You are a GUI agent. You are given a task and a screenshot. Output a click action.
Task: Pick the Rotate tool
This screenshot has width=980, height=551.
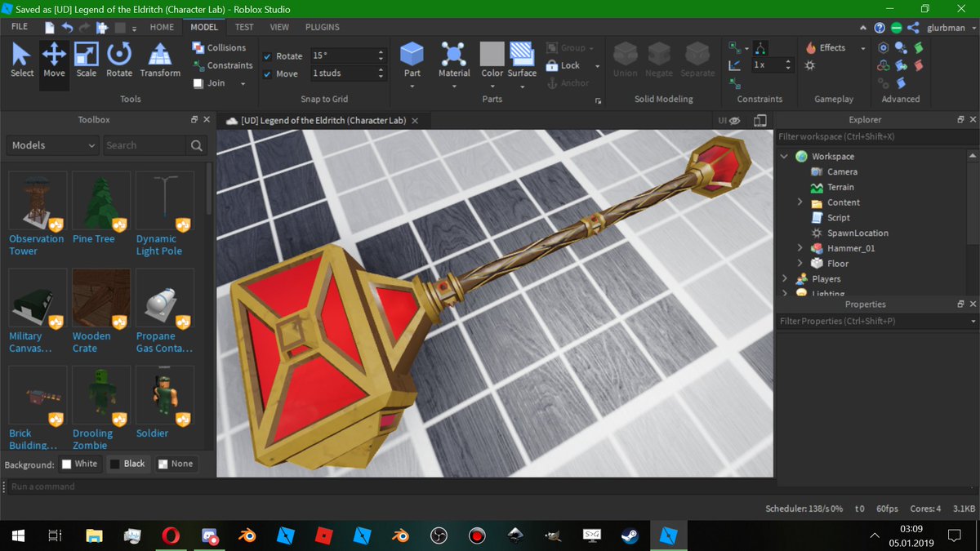[x=119, y=60]
